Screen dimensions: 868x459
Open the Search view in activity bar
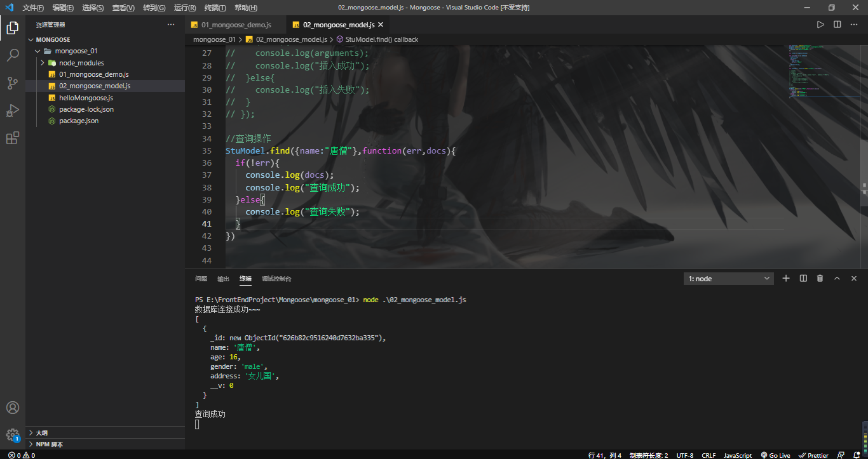(13, 55)
